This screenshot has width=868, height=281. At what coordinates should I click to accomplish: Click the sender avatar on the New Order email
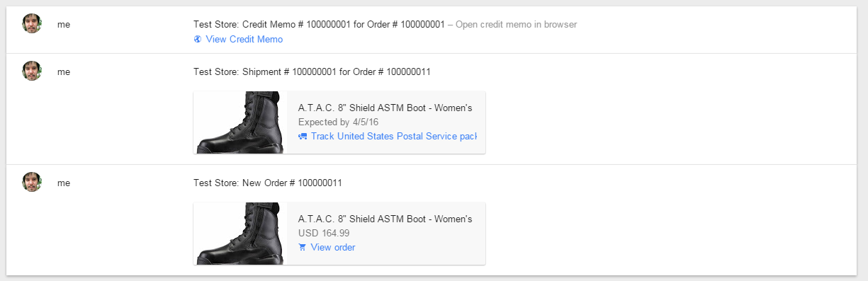point(32,182)
